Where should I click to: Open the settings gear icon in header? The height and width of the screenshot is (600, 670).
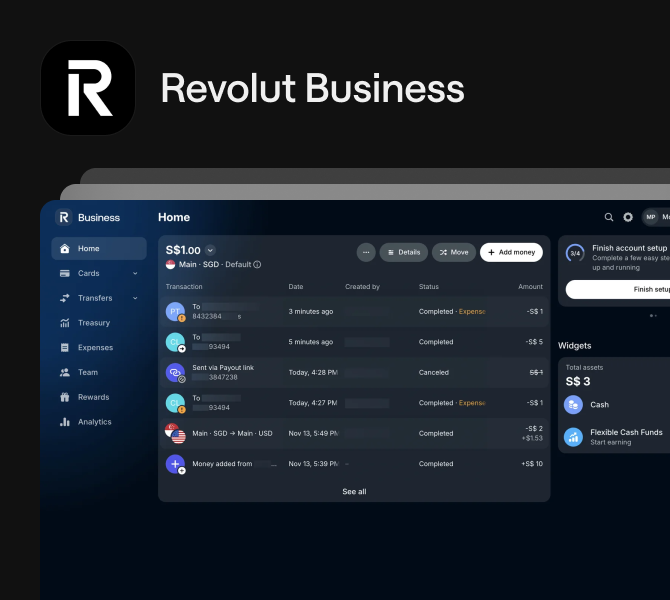click(628, 217)
